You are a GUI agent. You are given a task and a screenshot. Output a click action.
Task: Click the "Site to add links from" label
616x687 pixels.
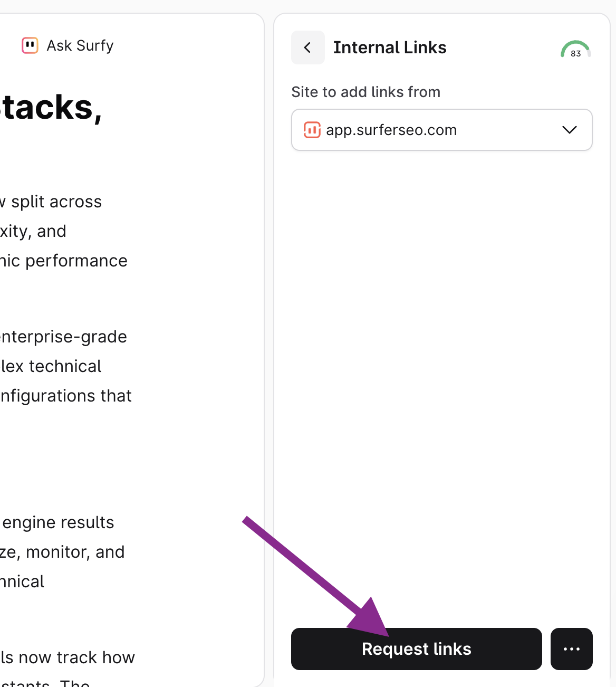(x=365, y=92)
